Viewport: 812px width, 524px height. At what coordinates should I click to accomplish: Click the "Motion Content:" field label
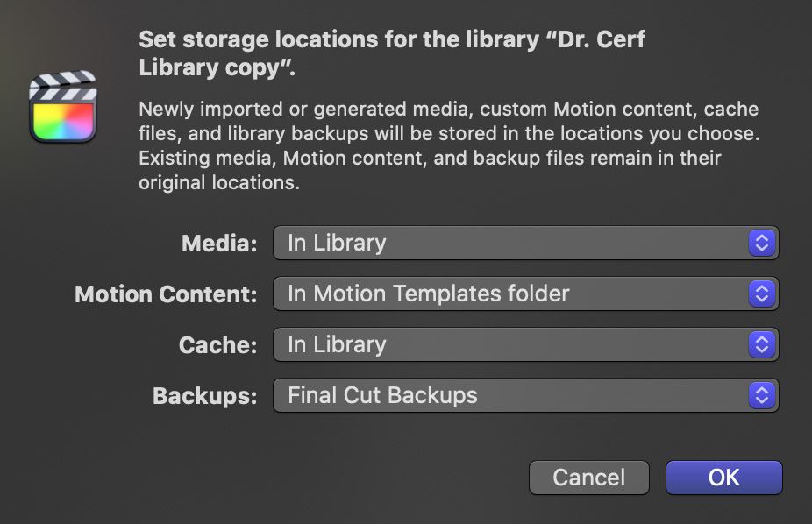click(166, 294)
